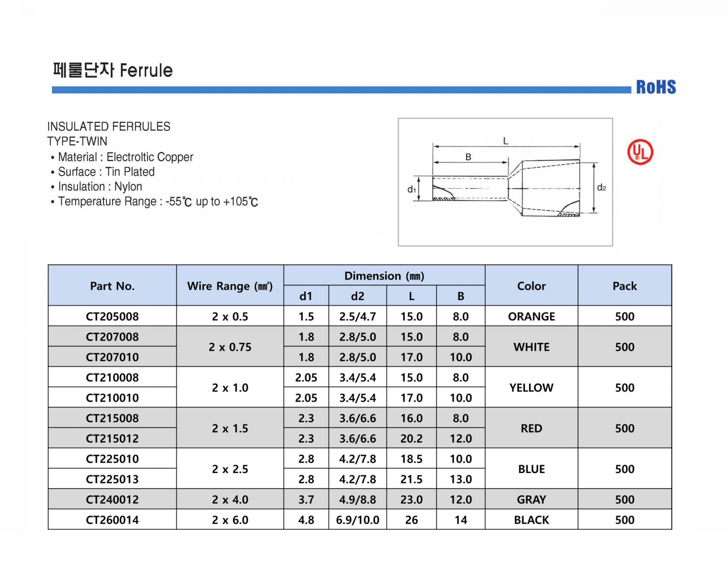Click wire range '2 x 0.75'
Image resolution: width=728 pixels, height=572 pixels.
[230, 347]
